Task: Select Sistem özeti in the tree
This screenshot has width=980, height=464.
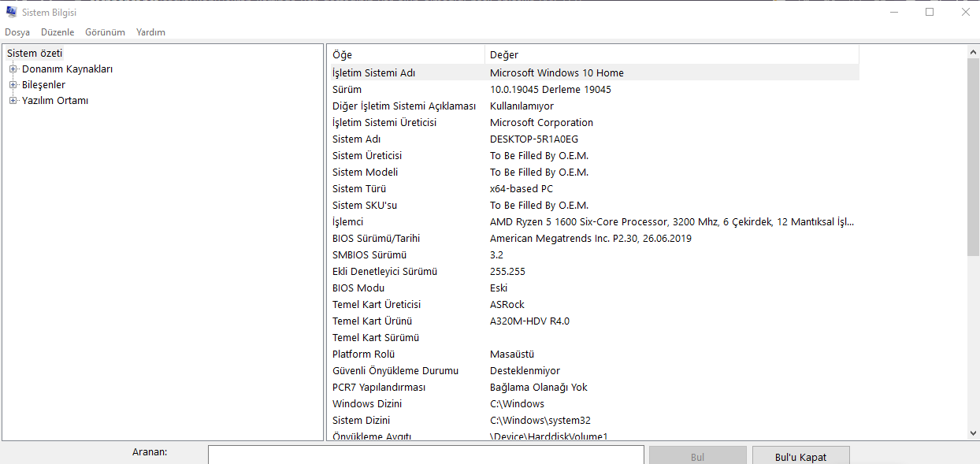Action: (35, 53)
